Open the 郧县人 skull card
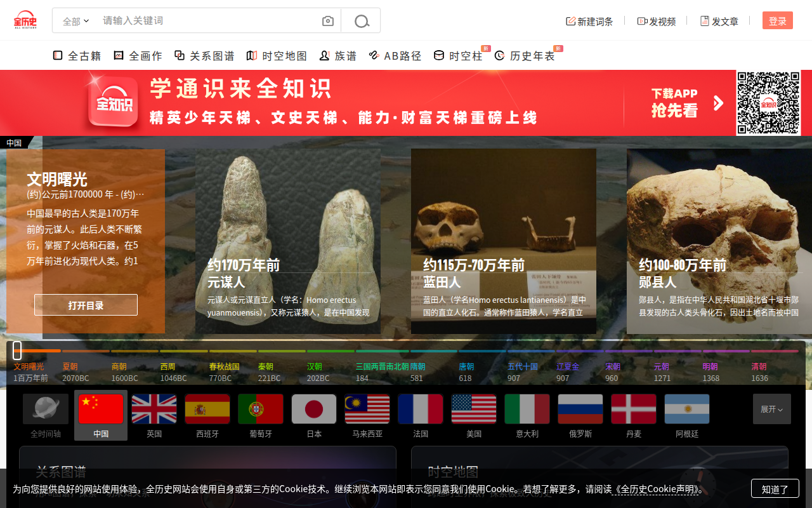 pos(719,241)
